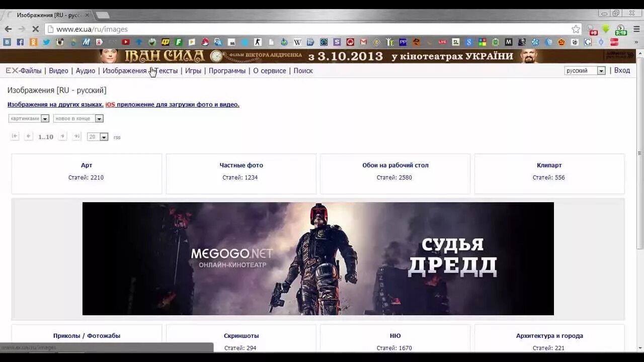Viewport: 644px width, 362px height.
Task: Open the Gmail bookmark icon
Action: click(x=363, y=42)
